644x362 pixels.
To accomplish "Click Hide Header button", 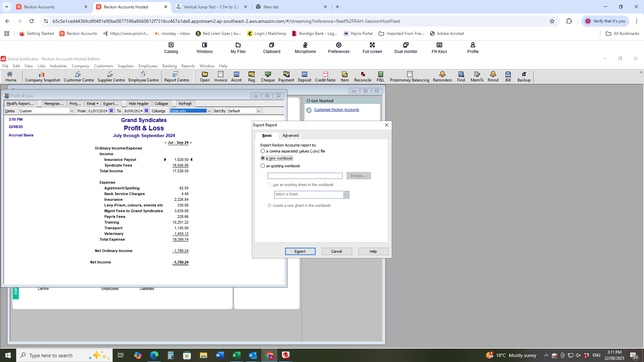I will click(x=139, y=104).
